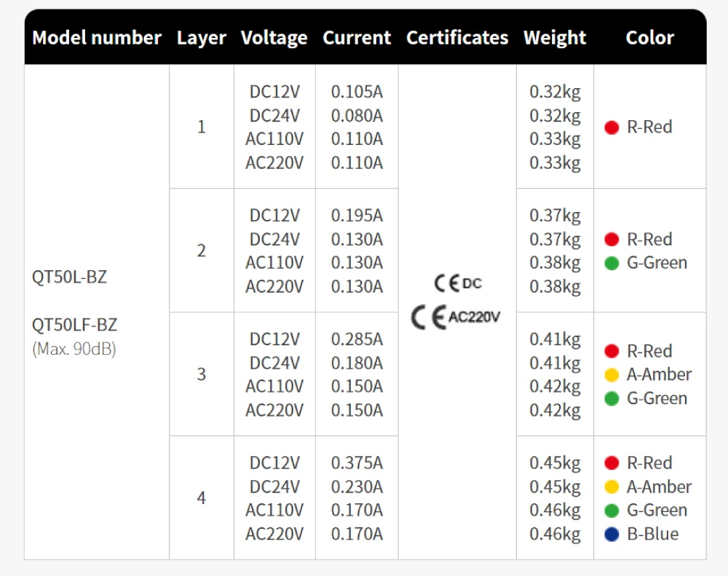Click the green dot in the layer 4 row
728x582 pixels.
[612, 511]
